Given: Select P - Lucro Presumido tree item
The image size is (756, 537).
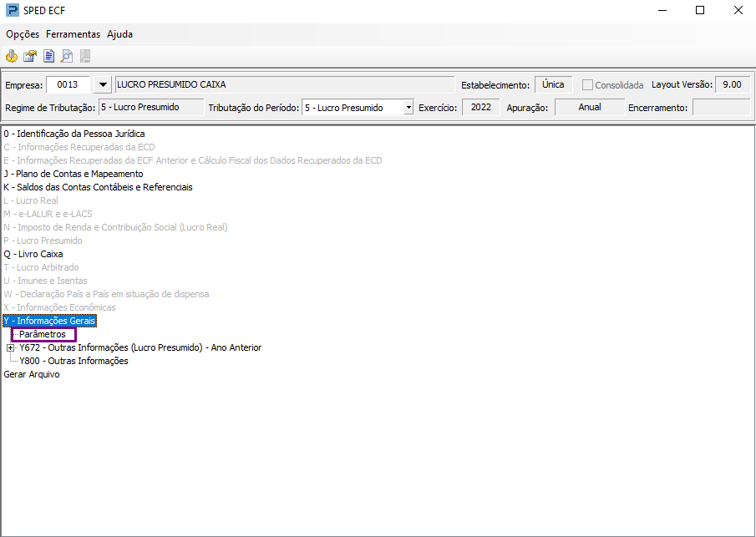Looking at the screenshot, I should point(43,241).
